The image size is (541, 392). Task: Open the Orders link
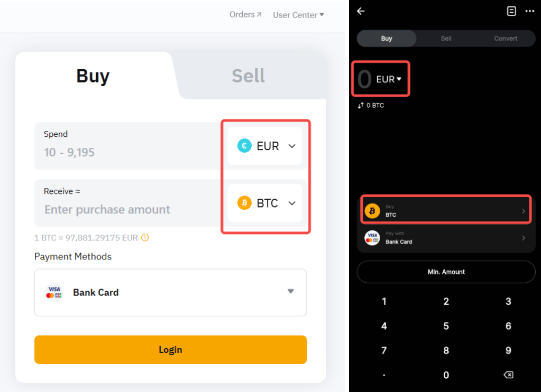point(245,15)
